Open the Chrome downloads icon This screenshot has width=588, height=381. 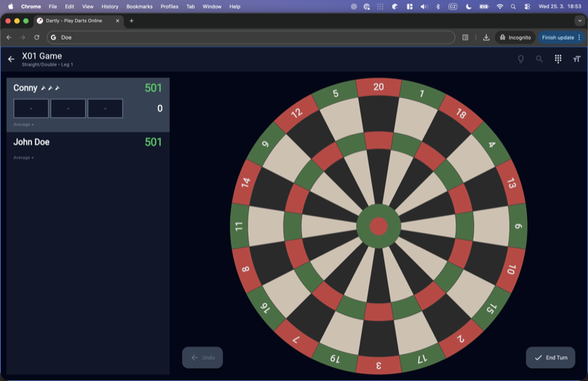tap(486, 37)
